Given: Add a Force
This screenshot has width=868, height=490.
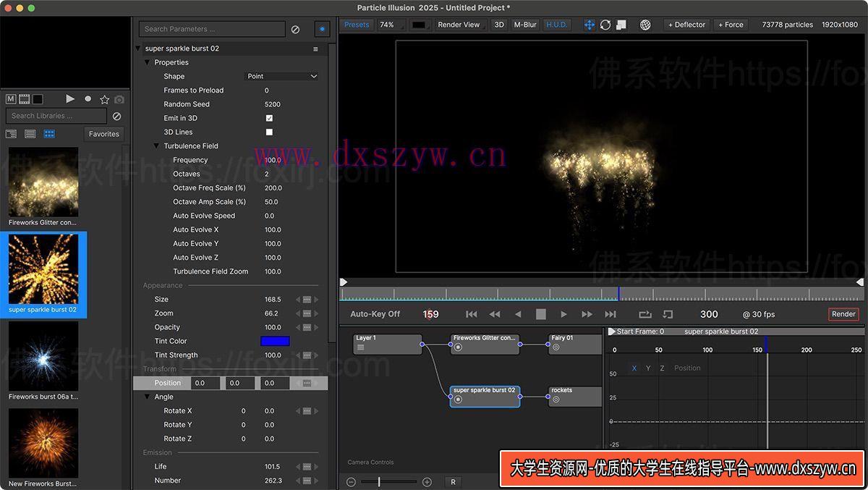Looking at the screenshot, I should click(x=731, y=25).
